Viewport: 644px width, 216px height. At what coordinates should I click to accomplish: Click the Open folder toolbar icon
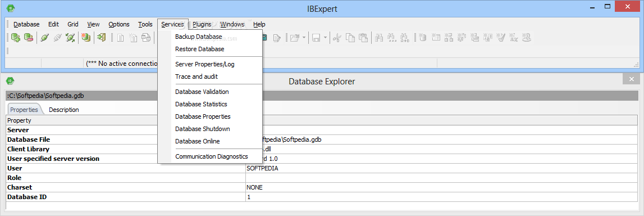(294, 38)
